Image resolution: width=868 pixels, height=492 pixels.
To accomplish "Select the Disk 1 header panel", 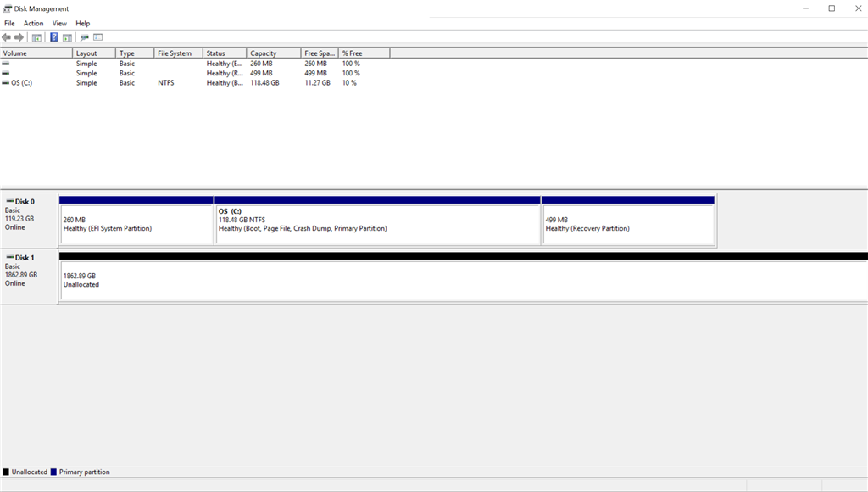I will pos(29,276).
